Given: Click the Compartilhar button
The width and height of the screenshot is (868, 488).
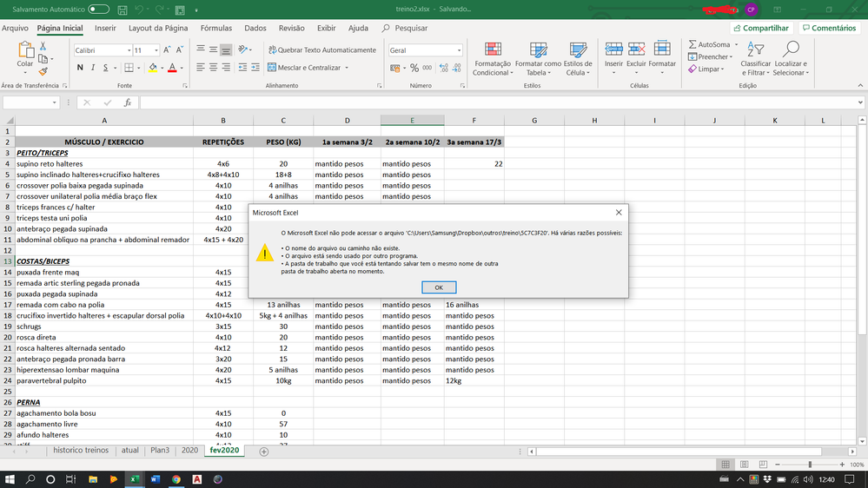Looking at the screenshot, I should (x=760, y=28).
